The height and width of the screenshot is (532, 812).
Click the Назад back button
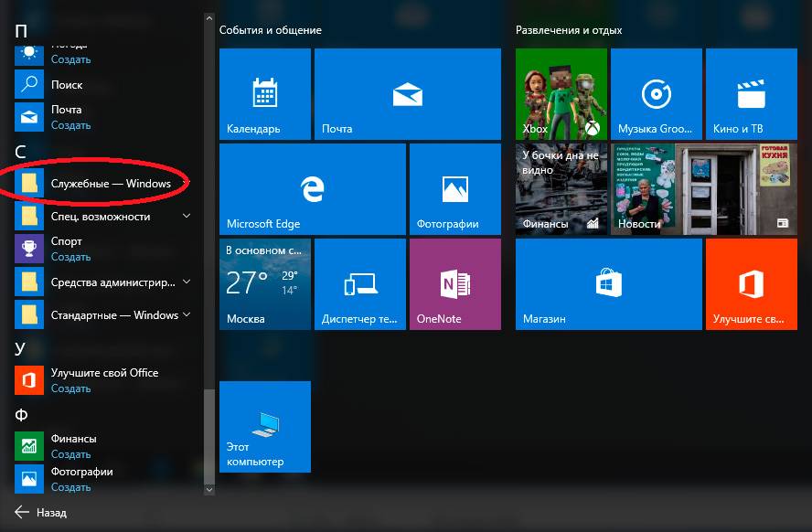41,513
